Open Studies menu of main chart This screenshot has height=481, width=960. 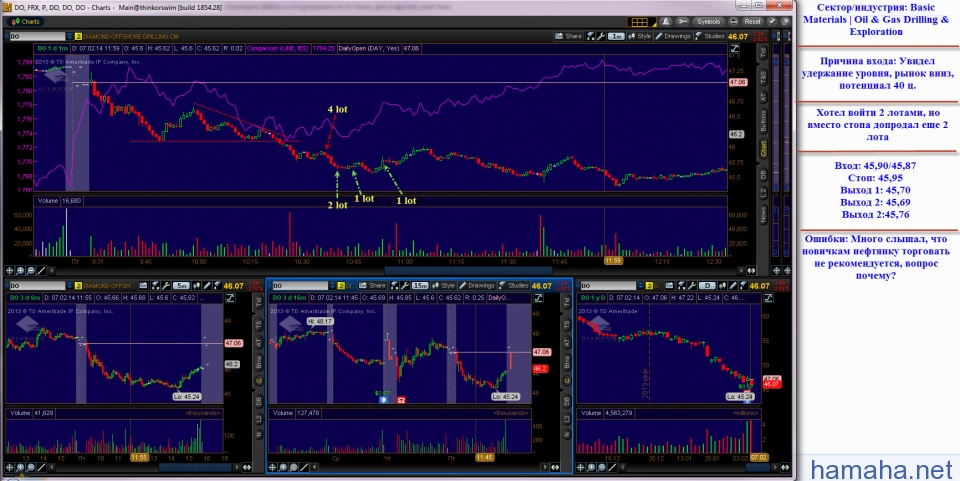click(x=710, y=36)
